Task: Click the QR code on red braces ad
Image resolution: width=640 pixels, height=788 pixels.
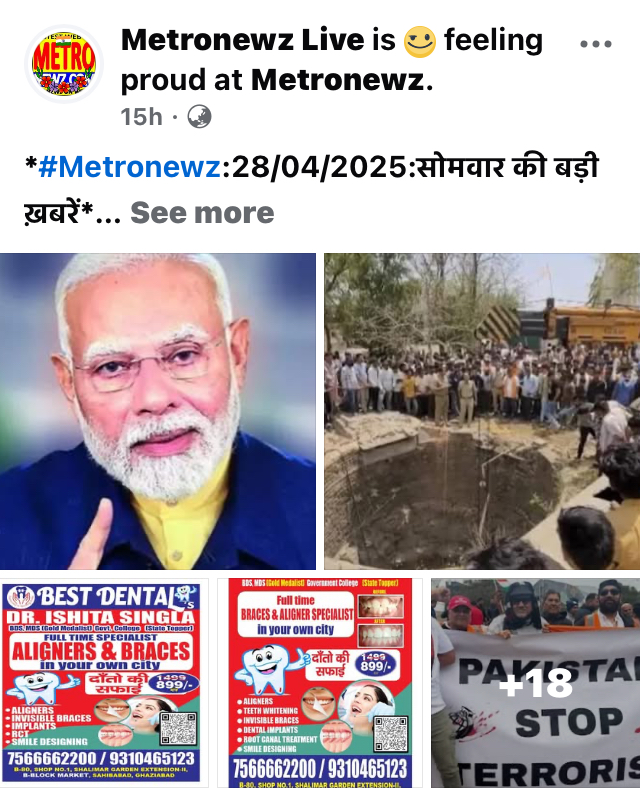Action: [391, 734]
